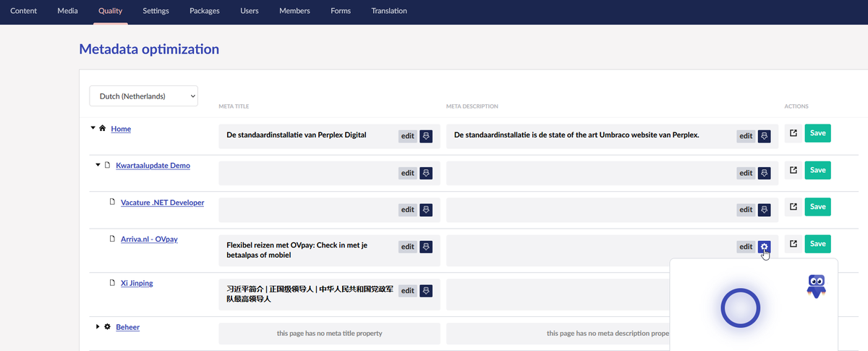Open Kwartaalupdate Demo external link icon
Image resolution: width=868 pixels, height=351 pixels.
pos(793,170)
